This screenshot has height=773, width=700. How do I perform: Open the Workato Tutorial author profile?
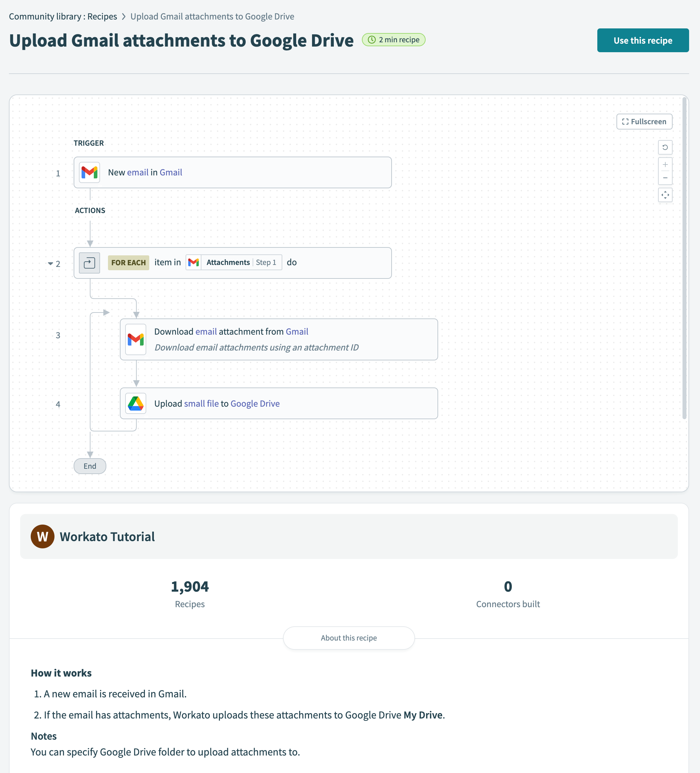pyautogui.click(x=107, y=537)
